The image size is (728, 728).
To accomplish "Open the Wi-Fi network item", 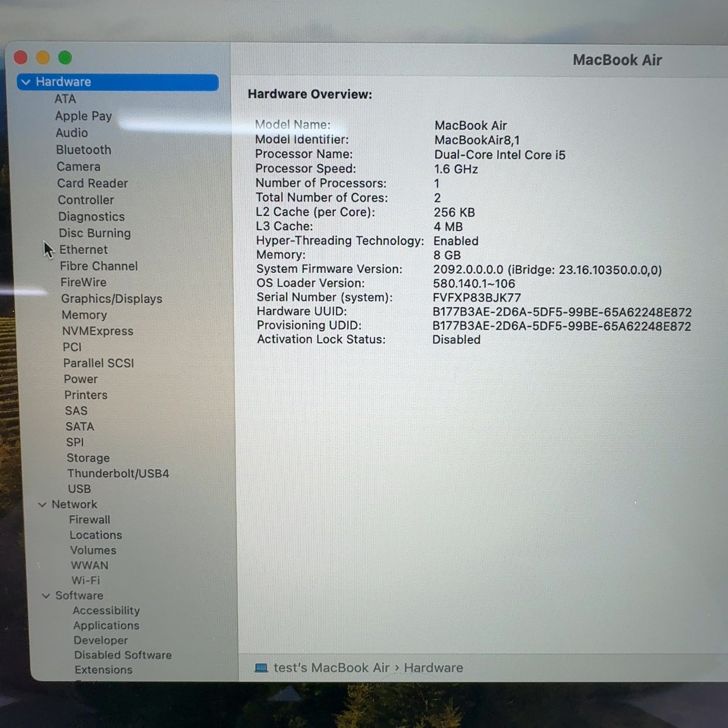I will point(85,580).
